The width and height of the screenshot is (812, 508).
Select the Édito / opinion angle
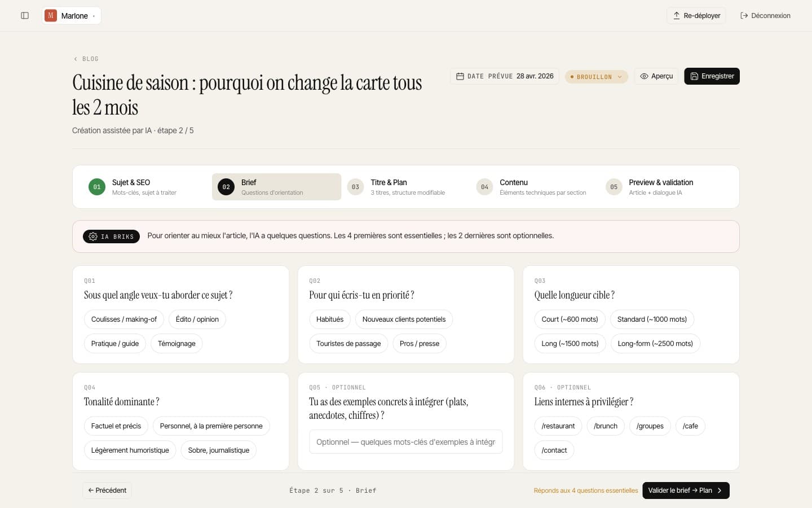(197, 319)
